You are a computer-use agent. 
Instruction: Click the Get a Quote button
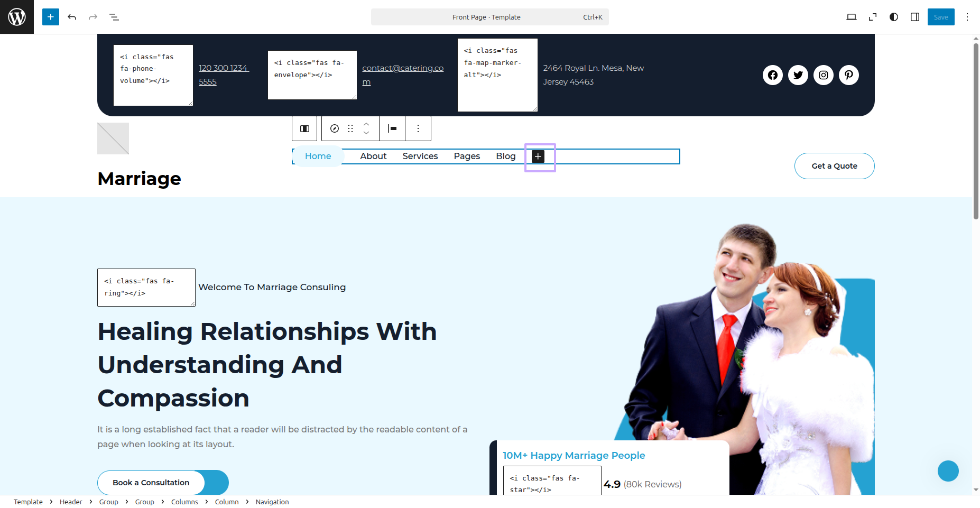tap(834, 166)
